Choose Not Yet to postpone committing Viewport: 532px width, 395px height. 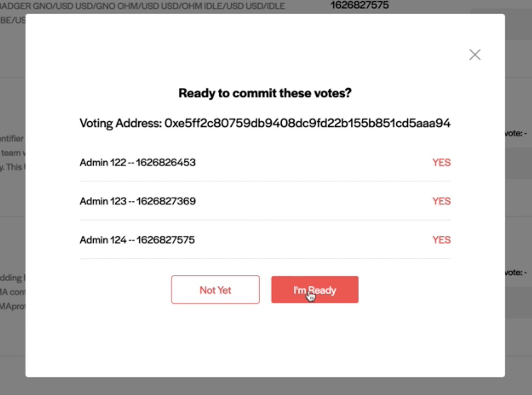click(x=215, y=290)
